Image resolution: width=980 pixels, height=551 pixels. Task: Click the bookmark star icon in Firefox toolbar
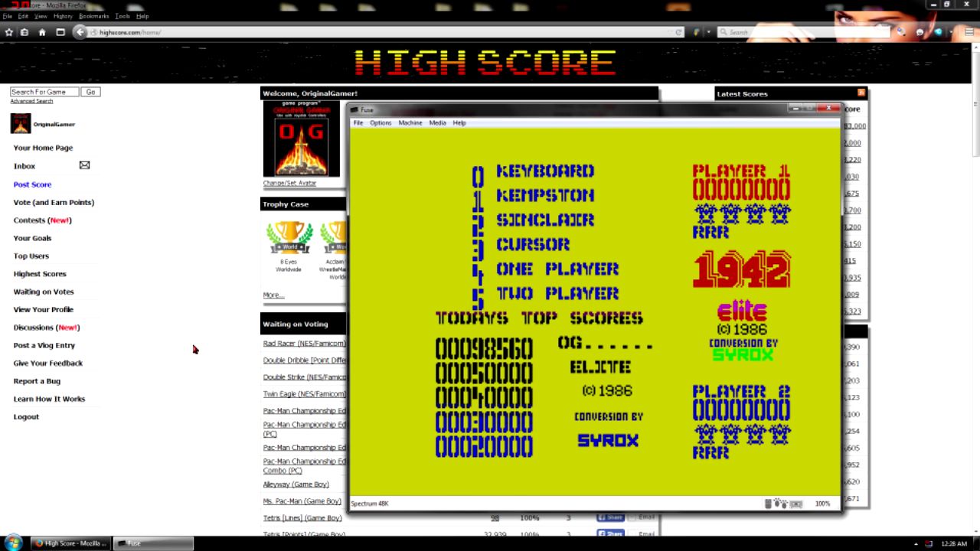pos(8,32)
